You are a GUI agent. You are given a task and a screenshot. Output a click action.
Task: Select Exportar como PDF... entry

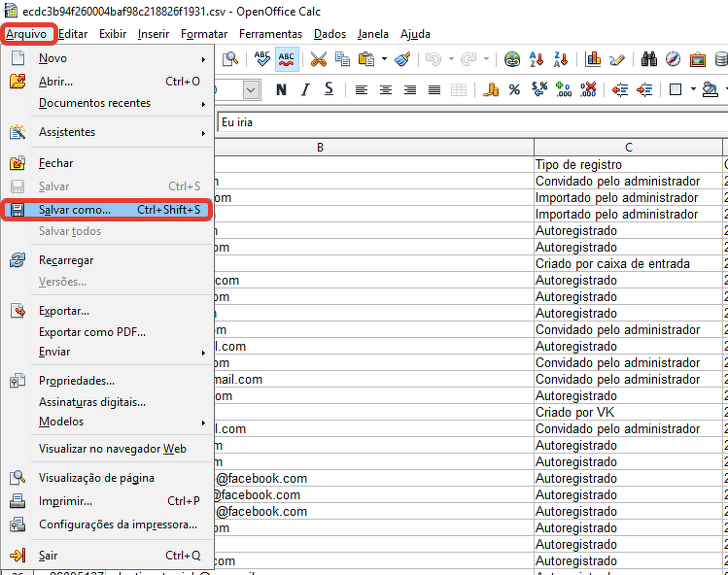pyautogui.click(x=92, y=332)
